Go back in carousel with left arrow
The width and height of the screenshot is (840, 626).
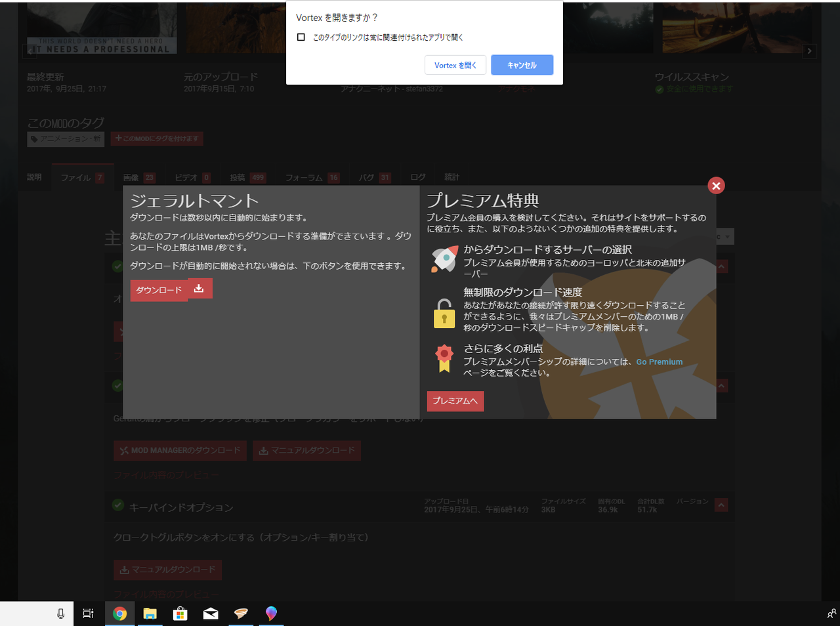30,51
